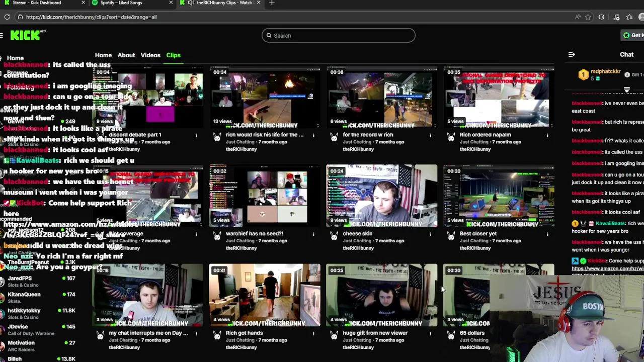The height and width of the screenshot is (362, 644).
Task: Open Motivation channel in sidebar
Action: tap(38, 346)
